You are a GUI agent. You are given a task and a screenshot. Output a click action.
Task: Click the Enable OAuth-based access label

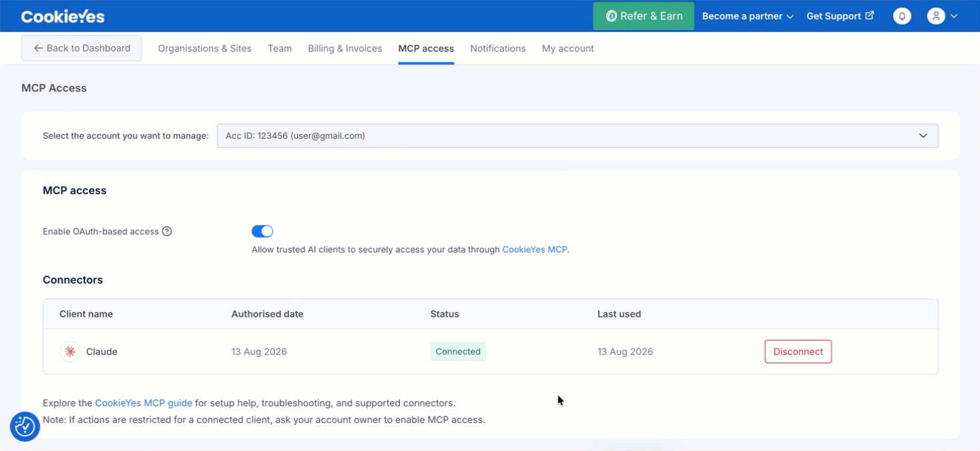(x=101, y=232)
